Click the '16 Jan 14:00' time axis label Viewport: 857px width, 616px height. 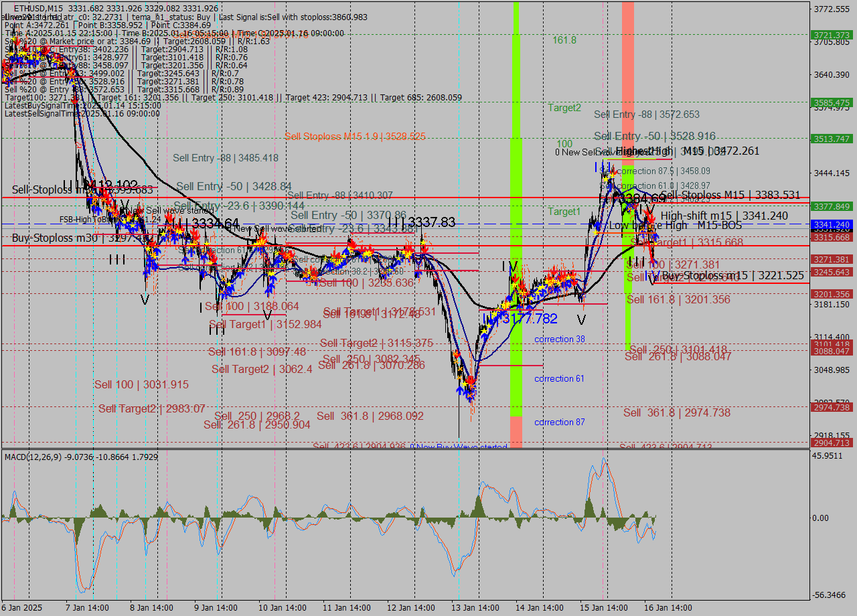[x=667, y=608]
